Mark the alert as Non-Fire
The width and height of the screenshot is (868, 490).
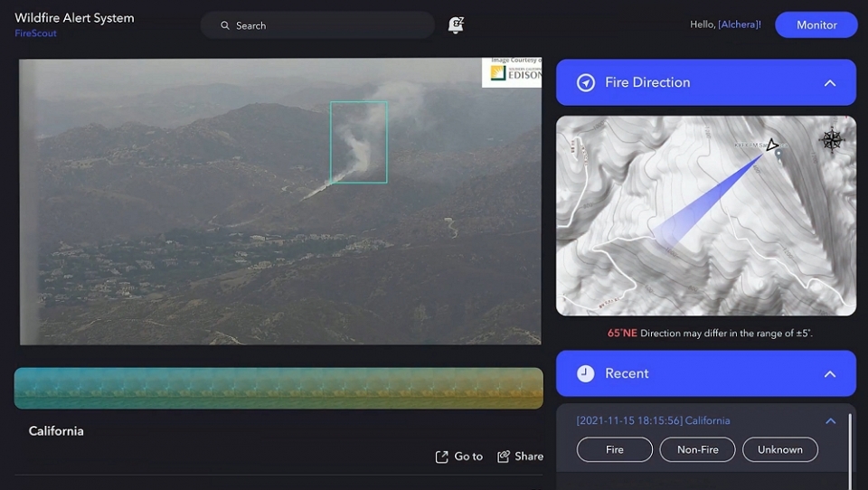697,449
